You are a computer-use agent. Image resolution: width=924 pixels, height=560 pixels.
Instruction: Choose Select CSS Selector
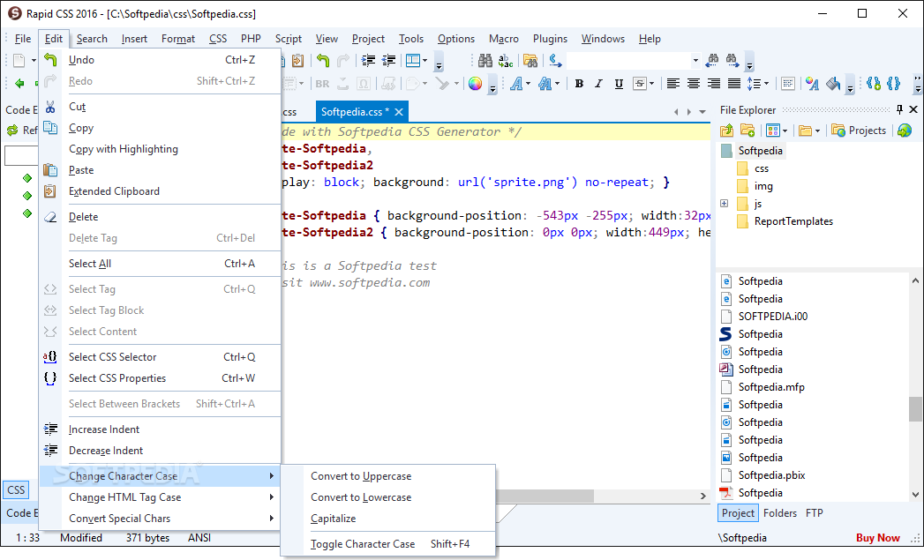113,357
